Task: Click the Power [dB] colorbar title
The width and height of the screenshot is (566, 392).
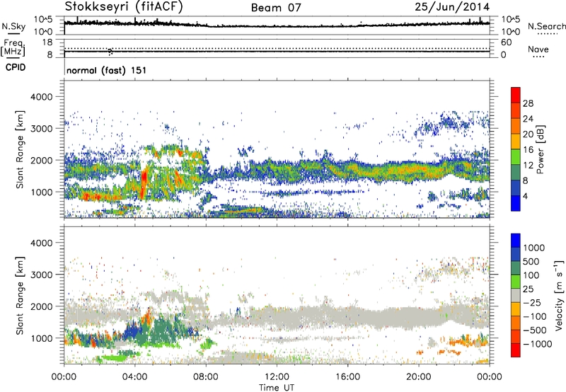Action: point(540,149)
